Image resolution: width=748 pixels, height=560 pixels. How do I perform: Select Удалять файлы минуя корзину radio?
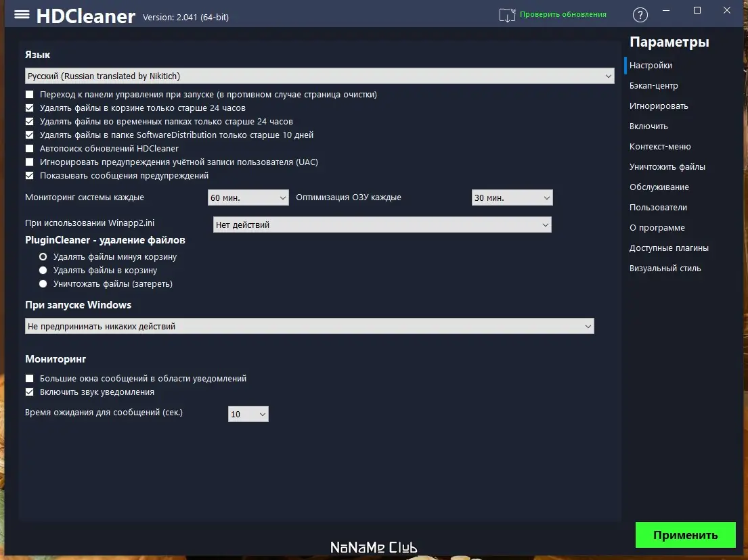tap(43, 257)
